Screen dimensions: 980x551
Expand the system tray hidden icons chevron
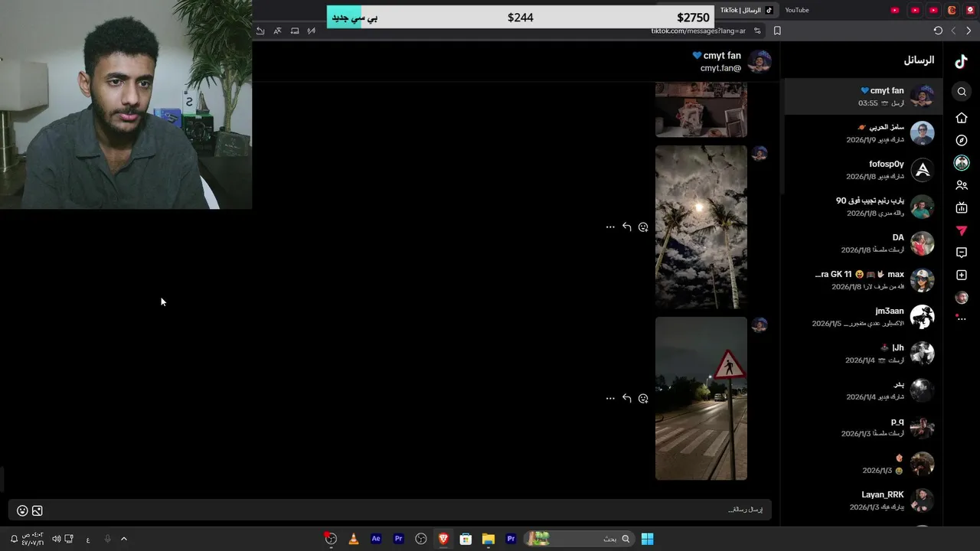point(124,539)
